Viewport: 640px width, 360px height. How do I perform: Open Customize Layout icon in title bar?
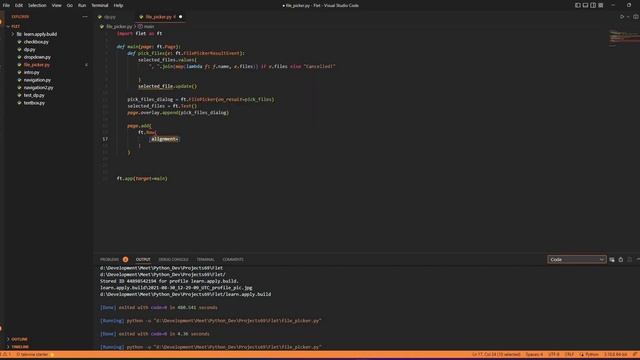point(601,5)
